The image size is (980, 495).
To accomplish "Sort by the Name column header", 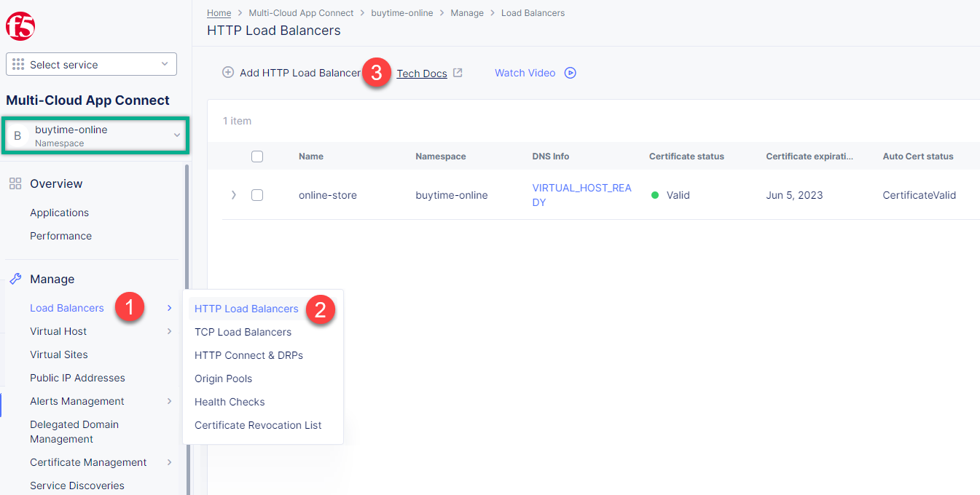I will click(311, 157).
